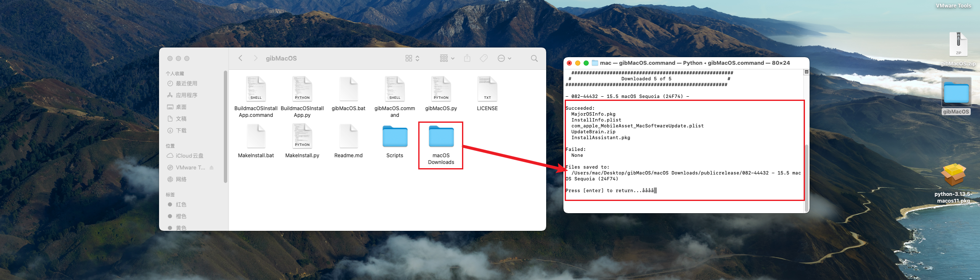Click the Terminal window scrollbar
The width and height of the screenshot is (980, 280).
(x=806, y=178)
